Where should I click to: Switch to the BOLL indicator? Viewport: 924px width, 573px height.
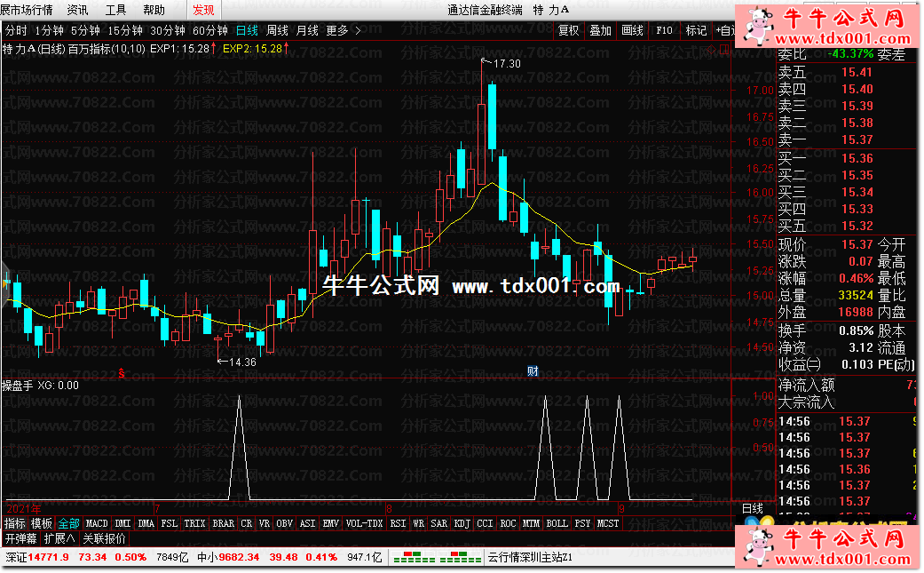[557, 523]
